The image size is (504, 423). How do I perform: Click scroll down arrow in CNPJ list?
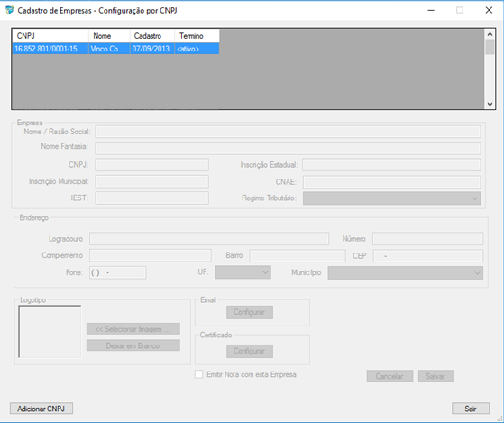point(490,104)
